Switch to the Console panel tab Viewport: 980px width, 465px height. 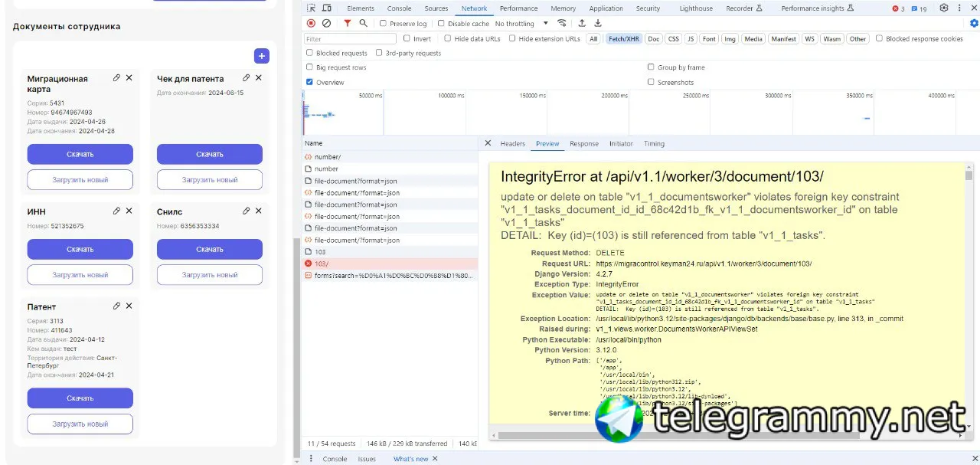399,8
